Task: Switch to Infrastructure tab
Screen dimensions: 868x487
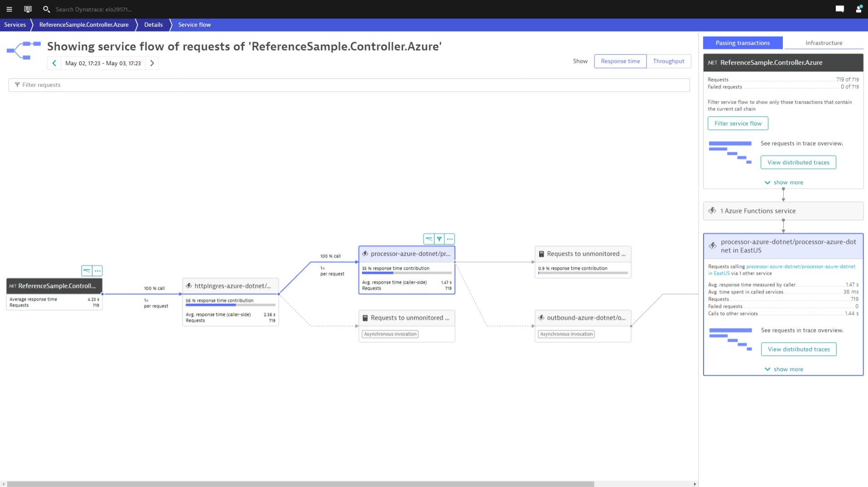Action: click(x=824, y=43)
